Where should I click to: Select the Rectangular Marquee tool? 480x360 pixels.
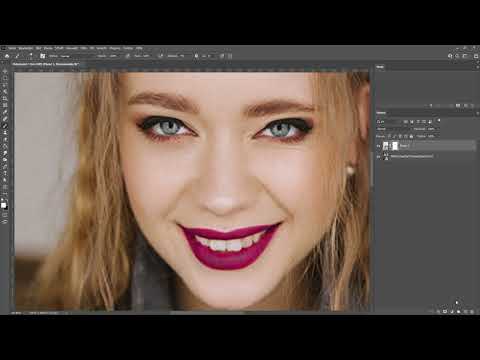click(x=5, y=78)
